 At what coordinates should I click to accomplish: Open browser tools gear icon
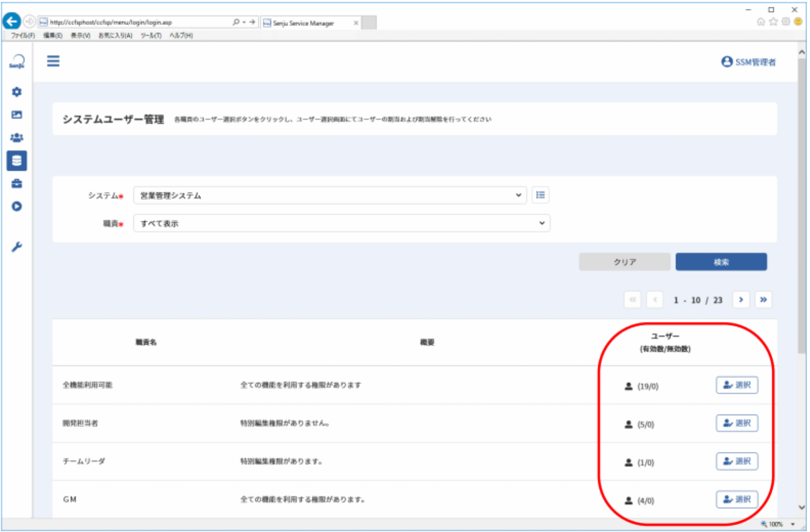(786, 21)
